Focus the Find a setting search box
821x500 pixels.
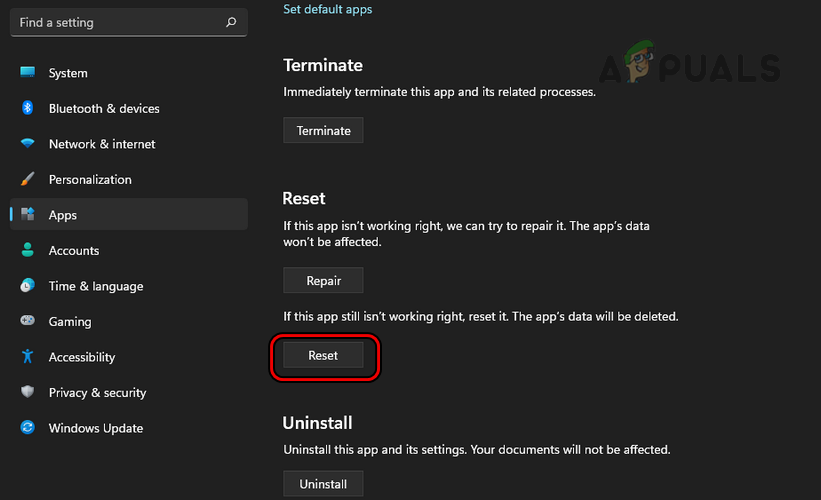tap(115, 21)
